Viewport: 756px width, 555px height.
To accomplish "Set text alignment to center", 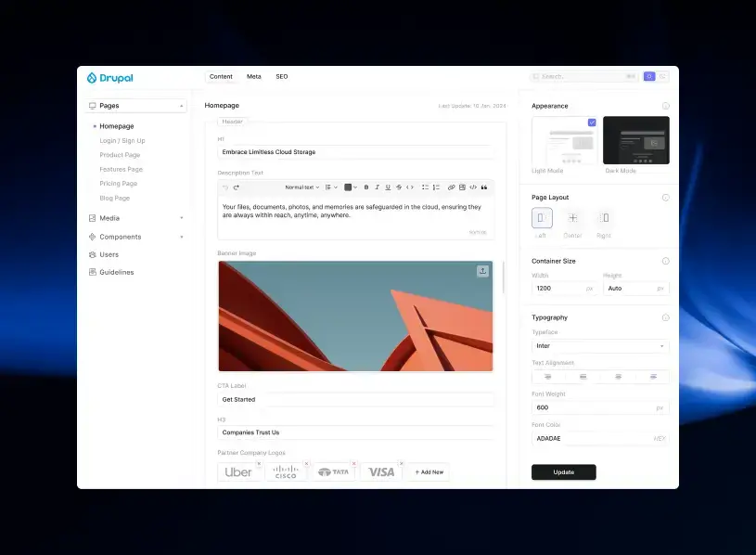I will (x=583, y=377).
